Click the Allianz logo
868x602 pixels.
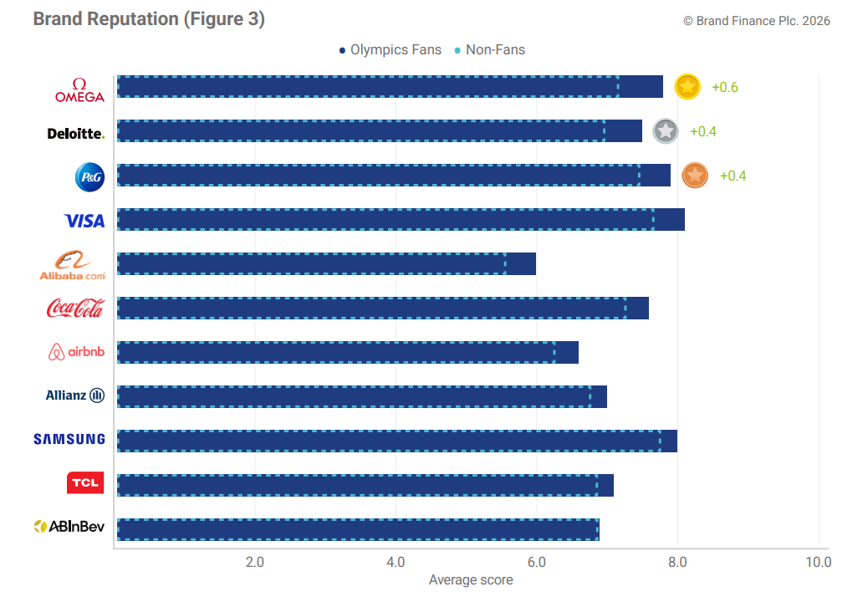pos(75,395)
